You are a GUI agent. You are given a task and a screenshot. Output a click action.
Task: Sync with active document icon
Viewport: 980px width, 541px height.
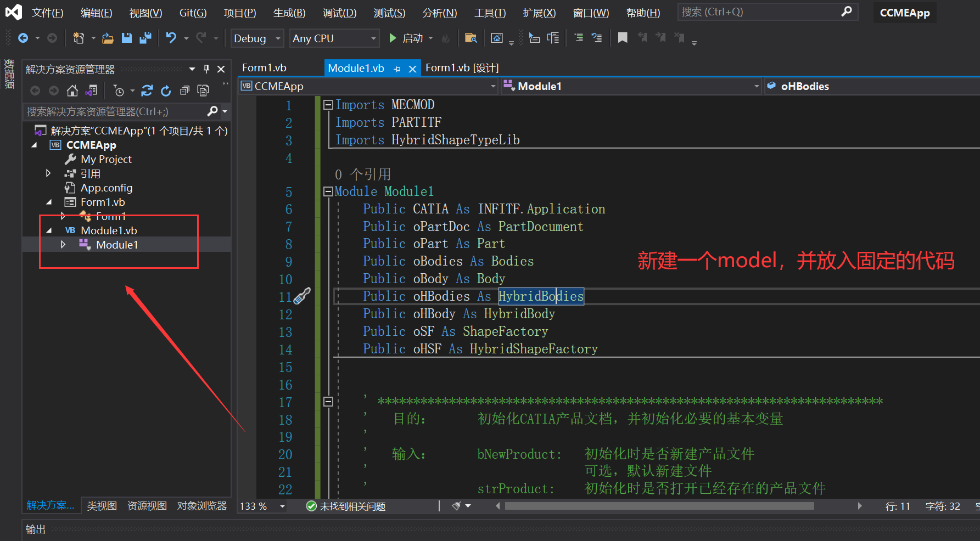click(x=147, y=91)
